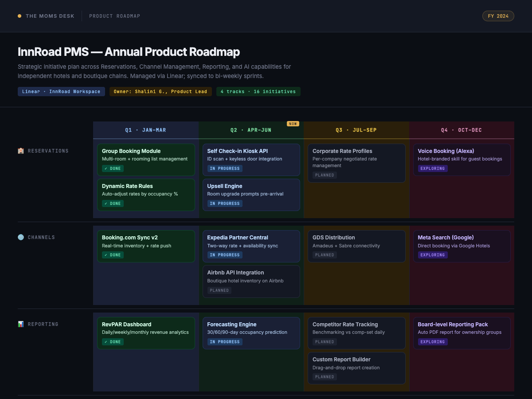Open the Airbnb API Integration card

coord(251,282)
